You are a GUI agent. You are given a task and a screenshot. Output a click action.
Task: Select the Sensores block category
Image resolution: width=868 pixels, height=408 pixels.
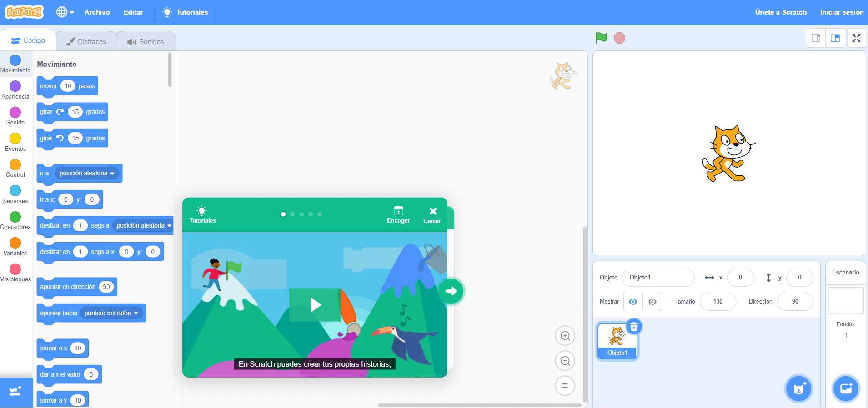click(15, 194)
